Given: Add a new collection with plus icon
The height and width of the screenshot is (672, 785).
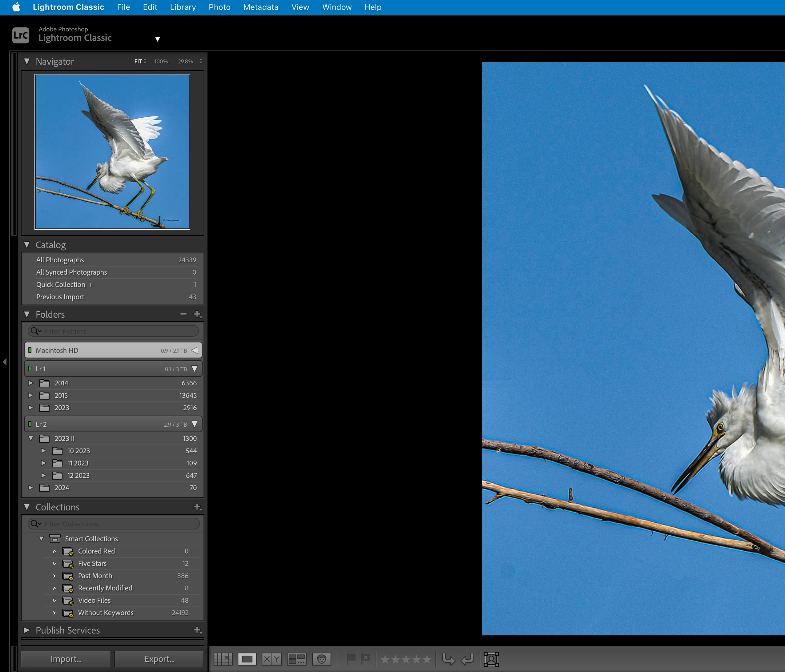Looking at the screenshot, I should pos(197,507).
